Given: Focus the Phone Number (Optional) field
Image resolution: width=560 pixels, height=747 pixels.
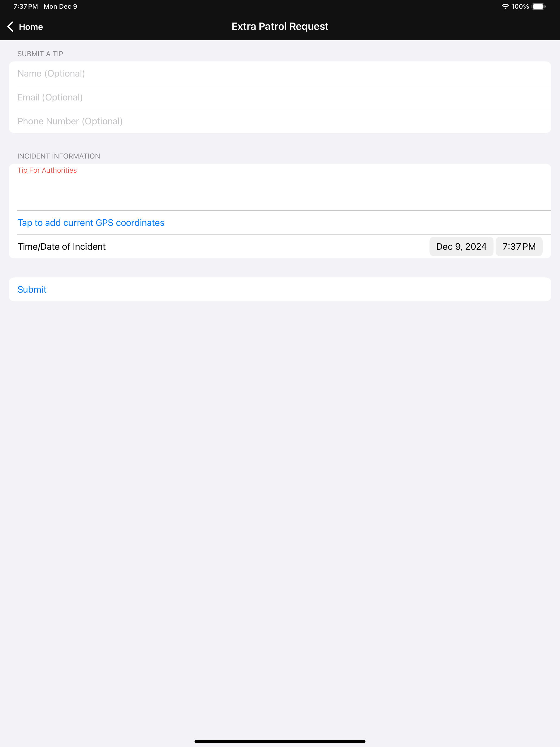Looking at the screenshot, I should tap(280, 121).
